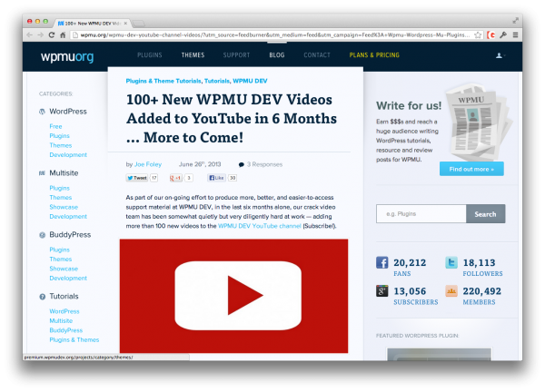Go back with the browser back arrow

[x=30, y=35]
